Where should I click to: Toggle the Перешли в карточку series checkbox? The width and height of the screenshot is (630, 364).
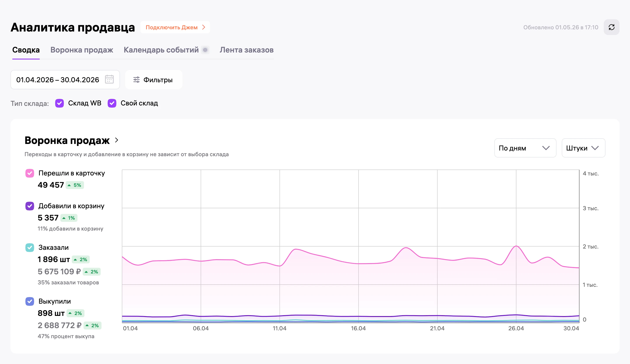[30, 173]
